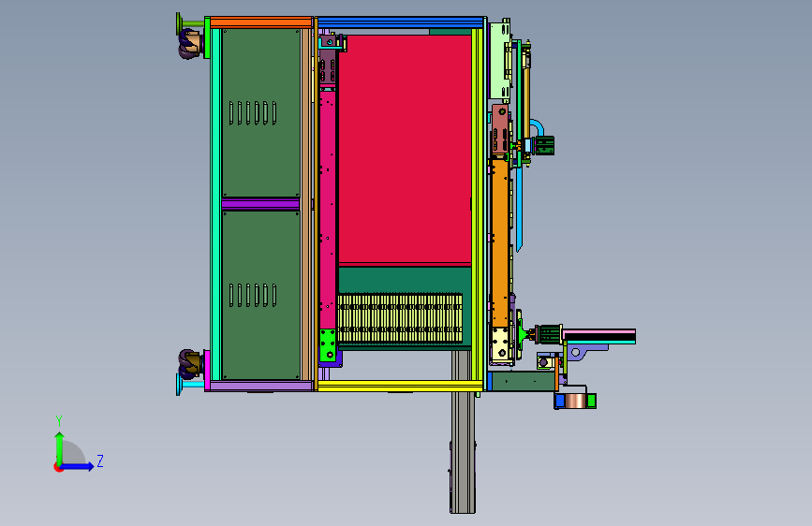Click the blue Z axis arrow of the triad
This screenshot has width=812, height=526.
click(80, 466)
